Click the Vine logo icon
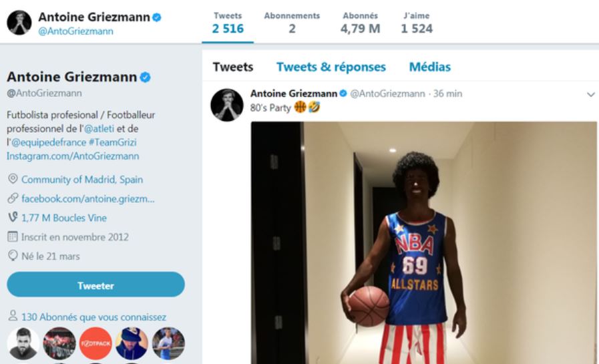The height and width of the screenshot is (364, 599). pos(13,218)
